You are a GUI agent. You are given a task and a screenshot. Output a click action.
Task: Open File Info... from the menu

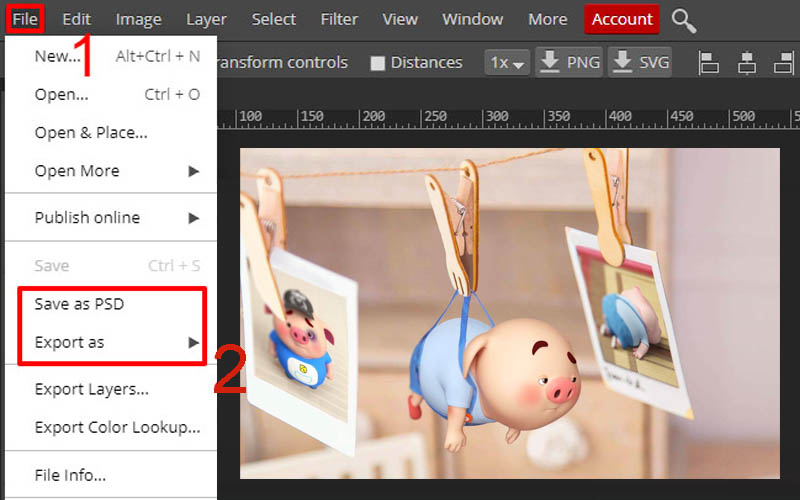tap(70, 475)
